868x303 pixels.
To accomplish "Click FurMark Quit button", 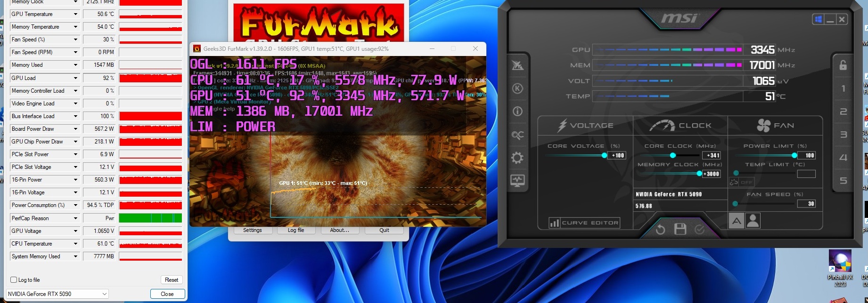I will click(384, 230).
